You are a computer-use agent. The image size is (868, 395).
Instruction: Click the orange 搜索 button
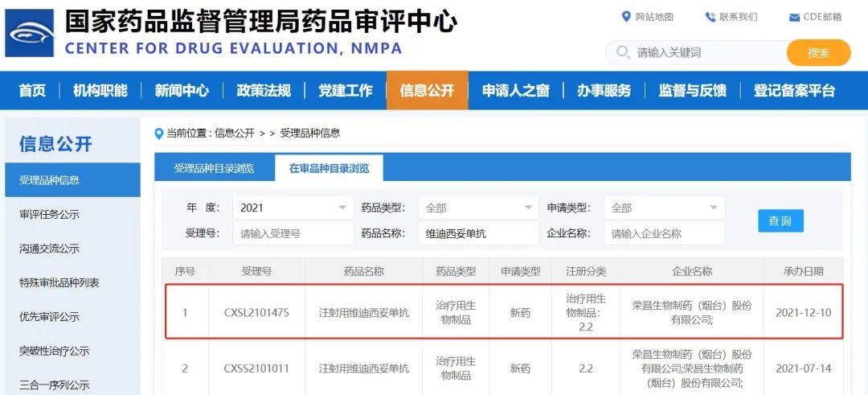[818, 52]
